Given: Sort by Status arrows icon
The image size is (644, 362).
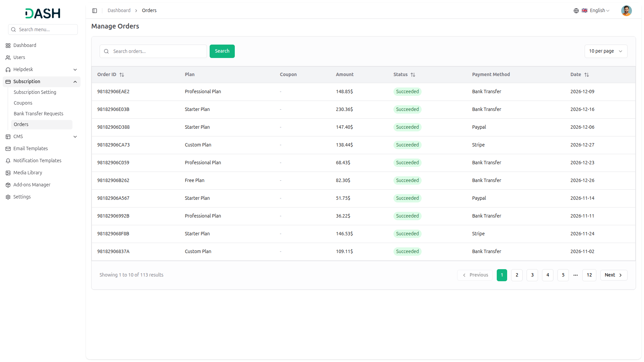Looking at the screenshot, I should coord(413,75).
